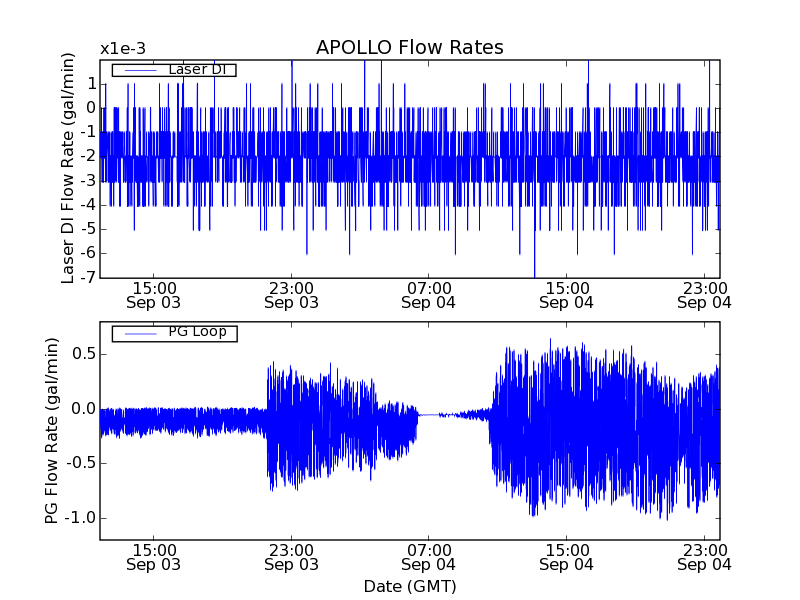Click the "-3" tick on Laser DI axis
This screenshot has width=800, height=600.
pos(88,181)
